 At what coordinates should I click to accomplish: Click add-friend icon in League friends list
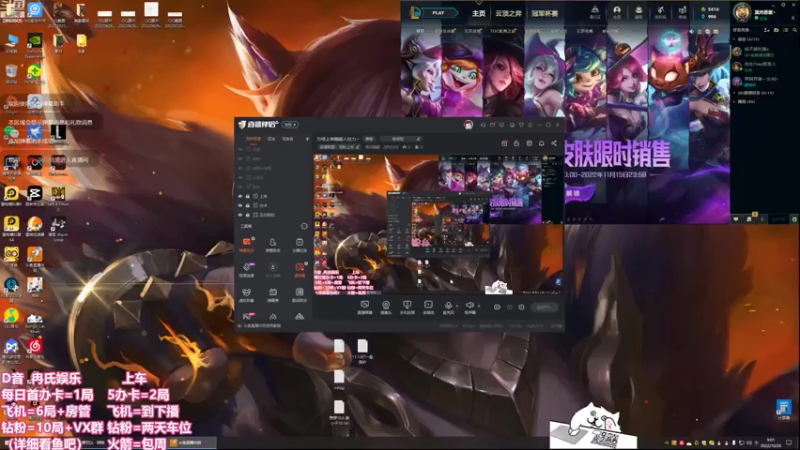point(767,31)
